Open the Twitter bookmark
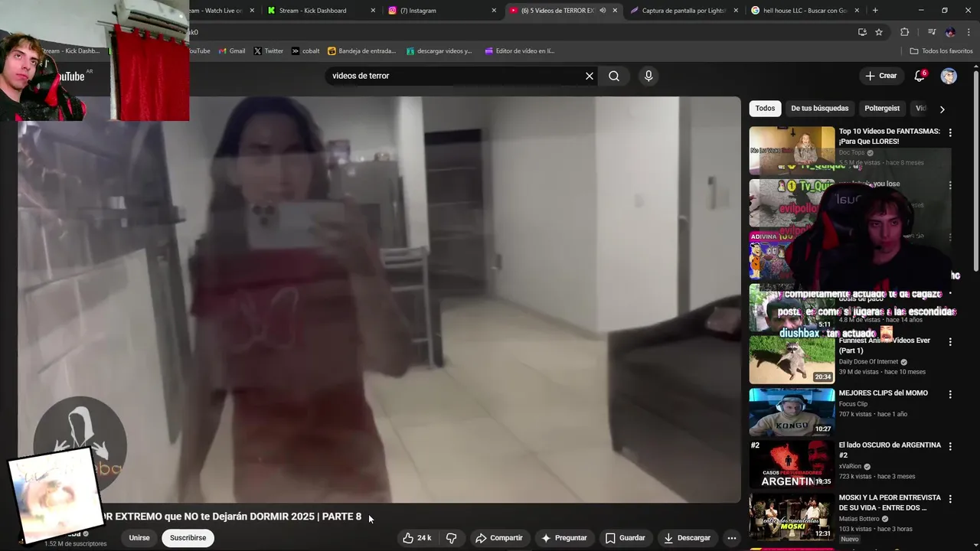Screen dimensions: 980x551 [269, 51]
